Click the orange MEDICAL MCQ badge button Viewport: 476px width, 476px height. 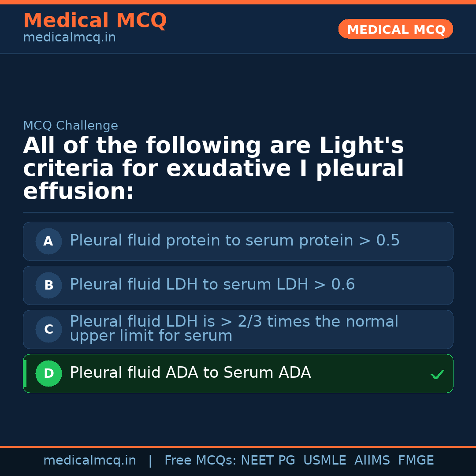click(x=395, y=29)
